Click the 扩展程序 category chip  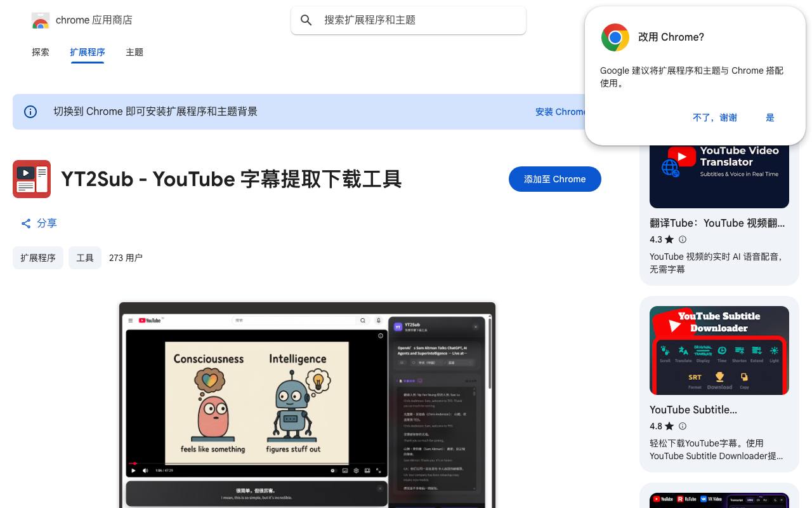click(38, 258)
